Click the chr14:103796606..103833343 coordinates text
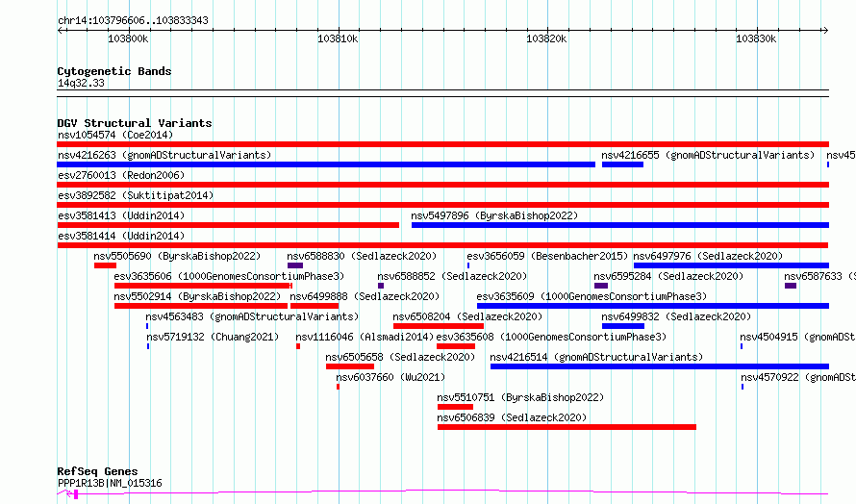Screen dimensions: 856x504 click(133, 21)
